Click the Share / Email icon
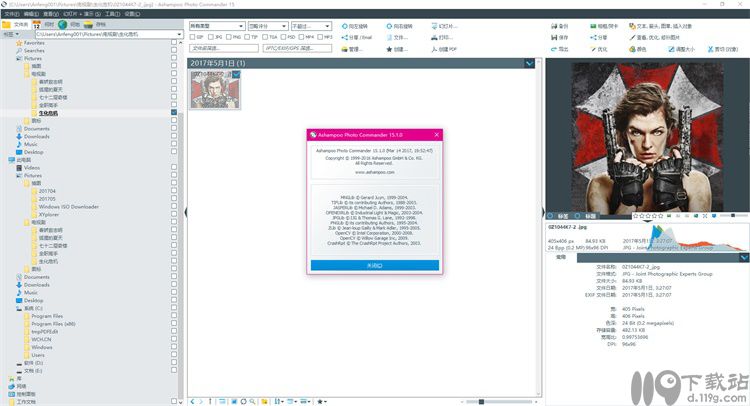 344,37
